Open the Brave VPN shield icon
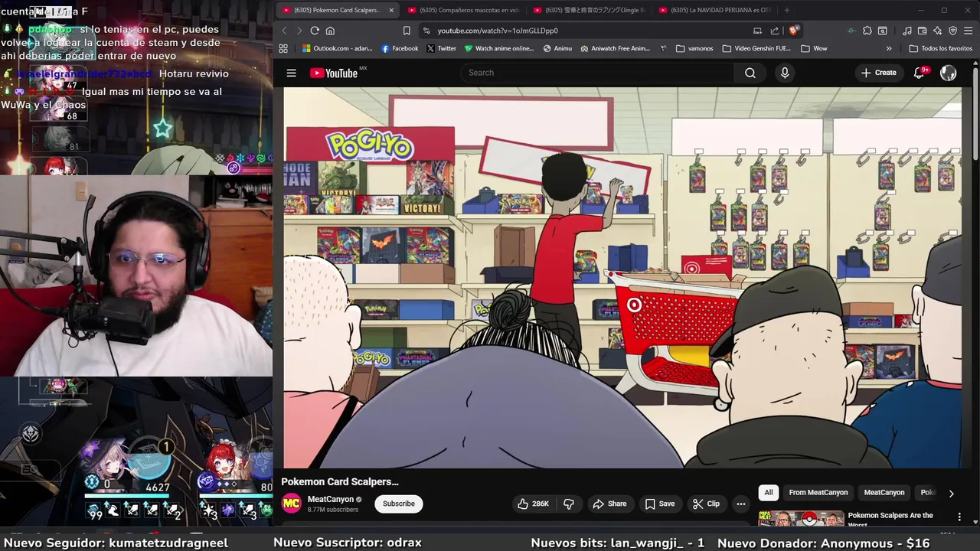Viewport: 980px width, 551px height. tap(953, 31)
